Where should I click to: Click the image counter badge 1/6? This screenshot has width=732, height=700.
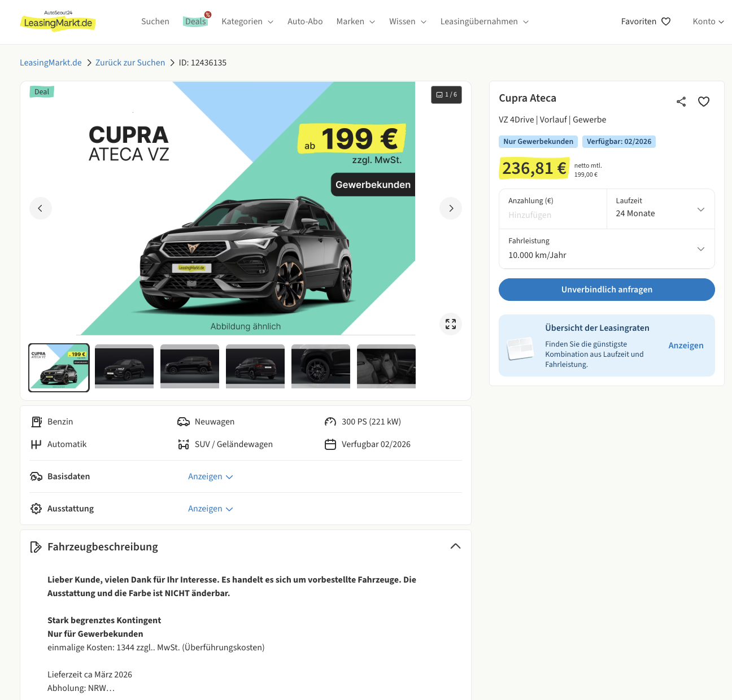pyautogui.click(x=446, y=95)
